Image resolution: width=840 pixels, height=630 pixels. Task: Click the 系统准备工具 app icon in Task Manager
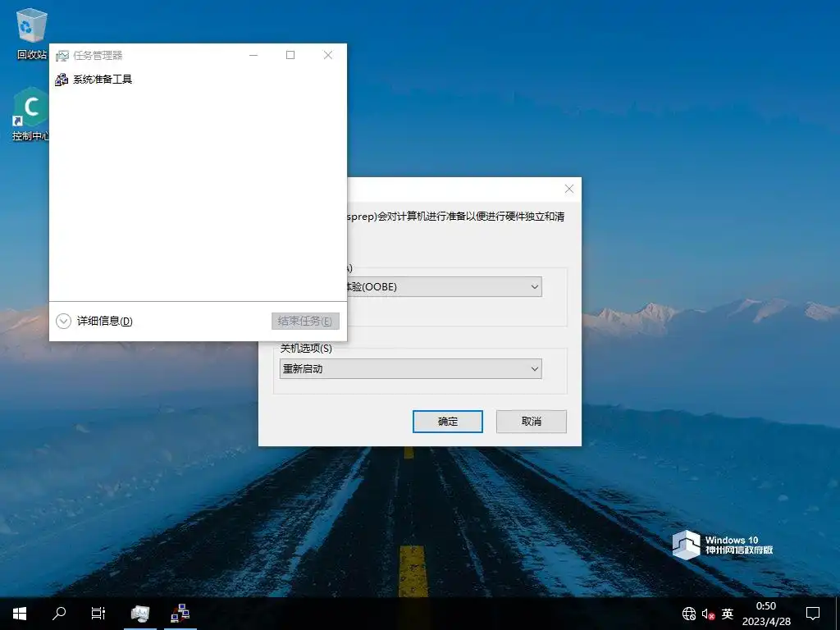coord(62,80)
